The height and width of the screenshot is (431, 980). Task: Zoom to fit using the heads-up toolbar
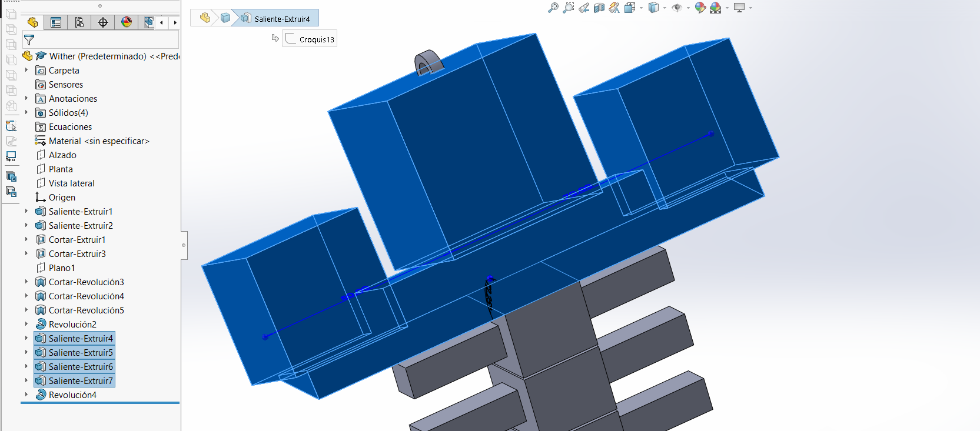(x=553, y=8)
